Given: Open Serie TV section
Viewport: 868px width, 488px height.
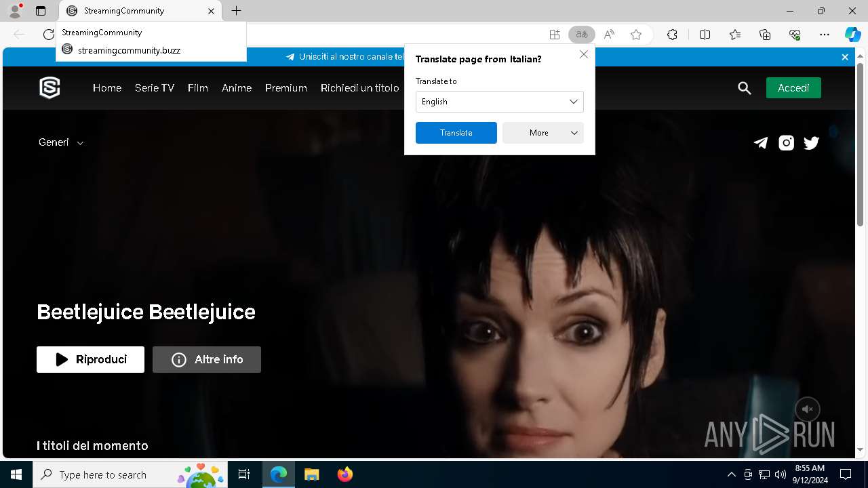Looking at the screenshot, I should pyautogui.click(x=155, y=88).
